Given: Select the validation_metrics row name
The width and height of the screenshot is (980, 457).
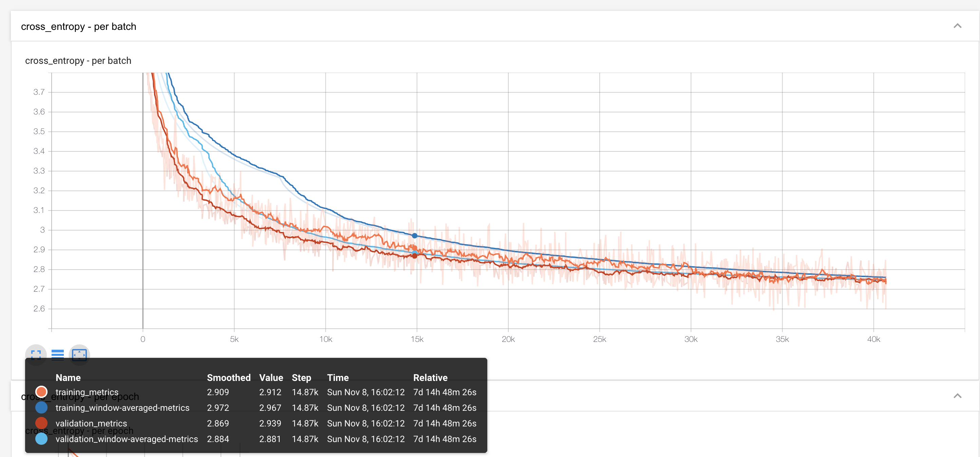Looking at the screenshot, I should 91,423.
